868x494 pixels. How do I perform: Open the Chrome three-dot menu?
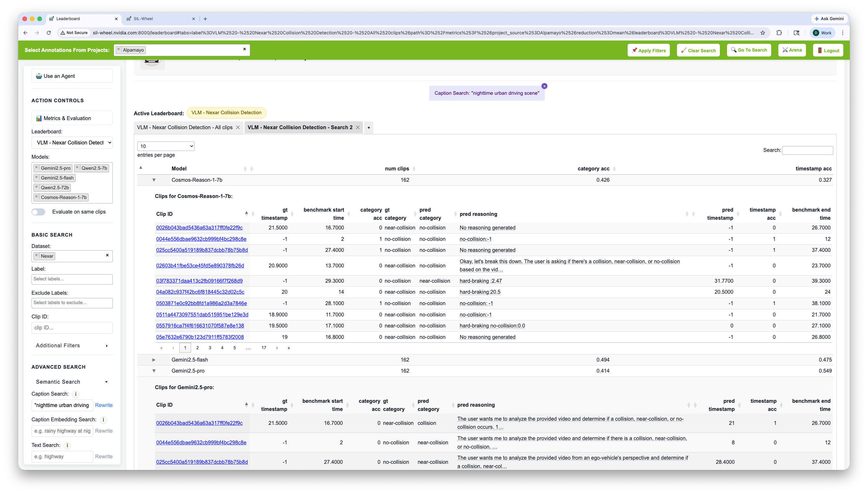pos(843,33)
